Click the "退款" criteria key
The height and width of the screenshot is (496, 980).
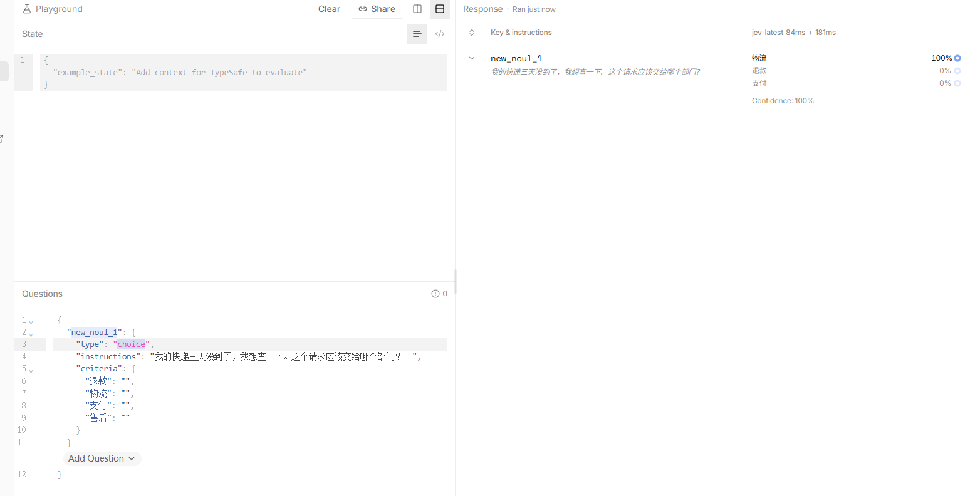(98, 381)
